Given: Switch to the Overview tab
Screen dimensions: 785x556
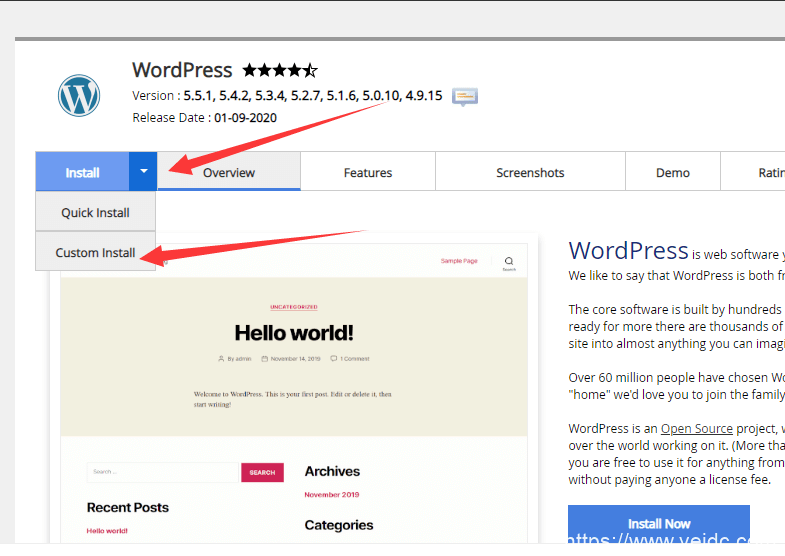Looking at the screenshot, I should (229, 172).
